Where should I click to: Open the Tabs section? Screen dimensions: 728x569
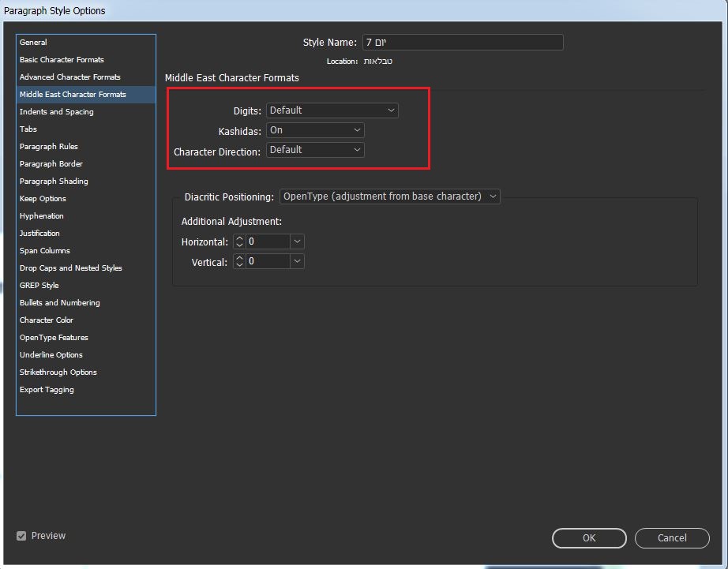point(86,129)
